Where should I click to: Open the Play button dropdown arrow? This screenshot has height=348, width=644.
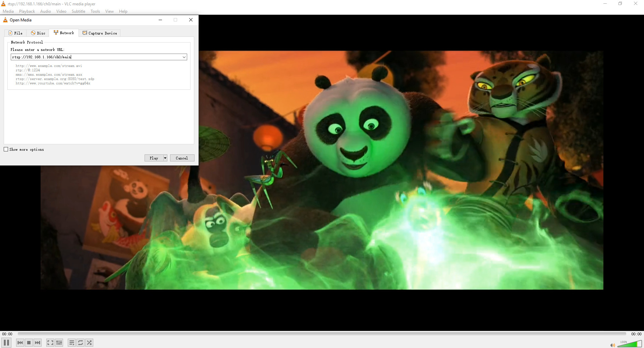coord(165,158)
